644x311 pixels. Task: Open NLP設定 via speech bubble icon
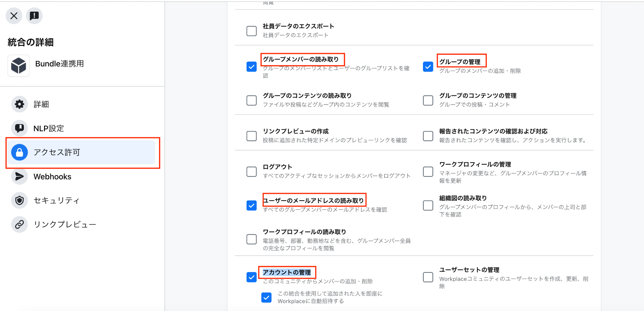(x=19, y=128)
